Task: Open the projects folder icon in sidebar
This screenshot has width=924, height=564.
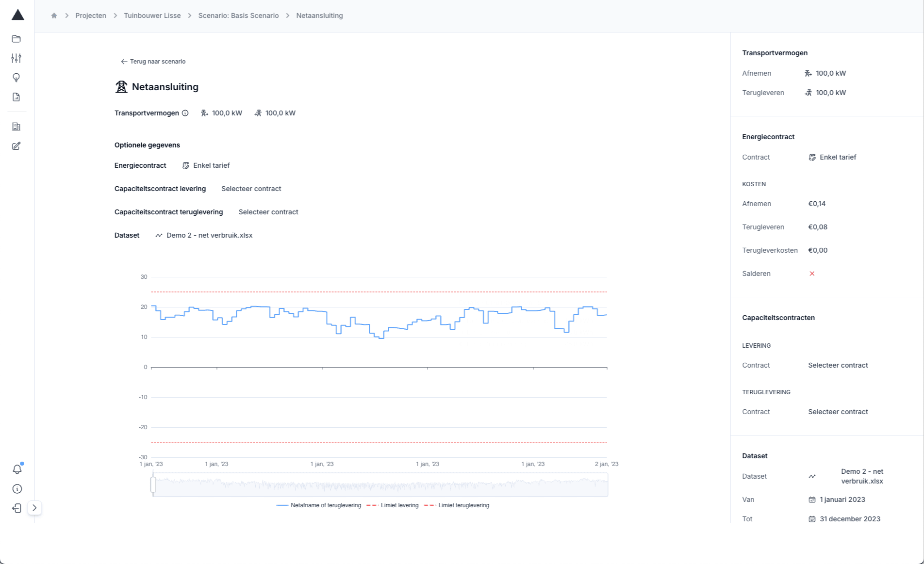Action: coord(16,39)
